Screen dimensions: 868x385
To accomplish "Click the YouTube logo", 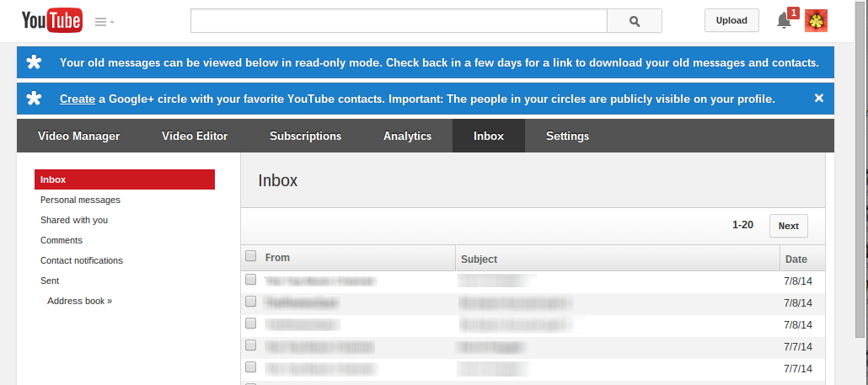I will [x=51, y=21].
